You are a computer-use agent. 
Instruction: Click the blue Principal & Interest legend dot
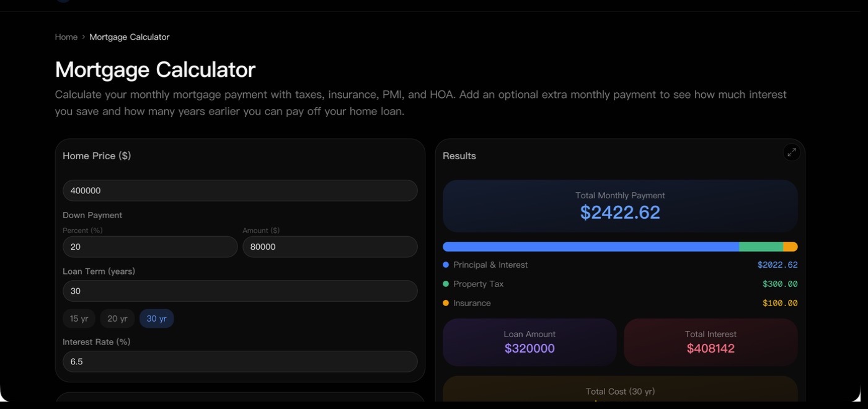[446, 265]
